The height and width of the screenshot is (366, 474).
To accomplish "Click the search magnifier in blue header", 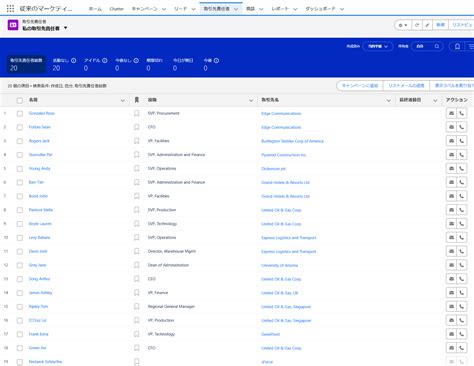I will [x=437, y=46].
